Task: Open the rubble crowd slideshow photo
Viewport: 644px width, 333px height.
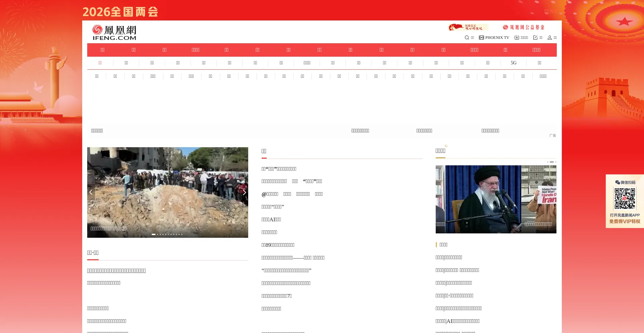Action: (x=168, y=192)
